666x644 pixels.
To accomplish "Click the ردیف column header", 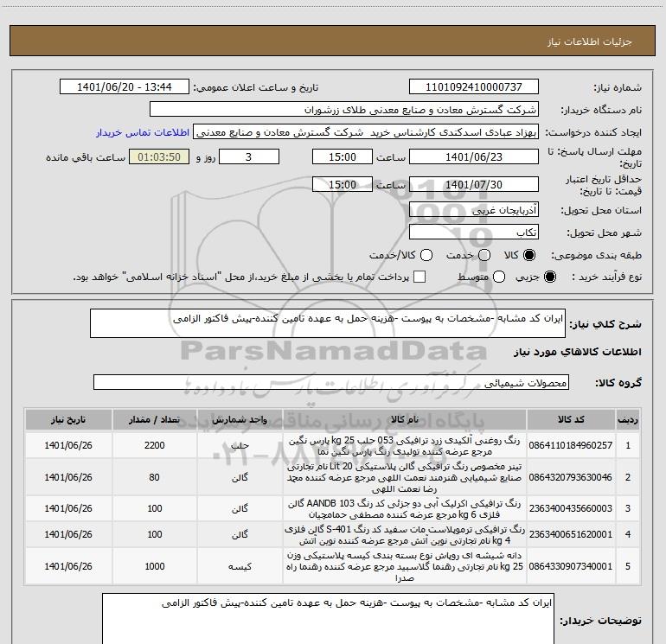I will (628, 419).
